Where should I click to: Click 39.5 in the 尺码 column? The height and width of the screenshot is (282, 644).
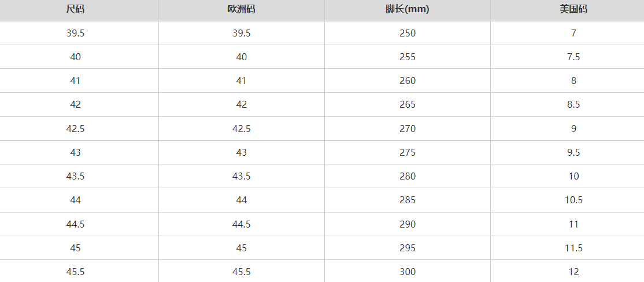[x=75, y=33]
